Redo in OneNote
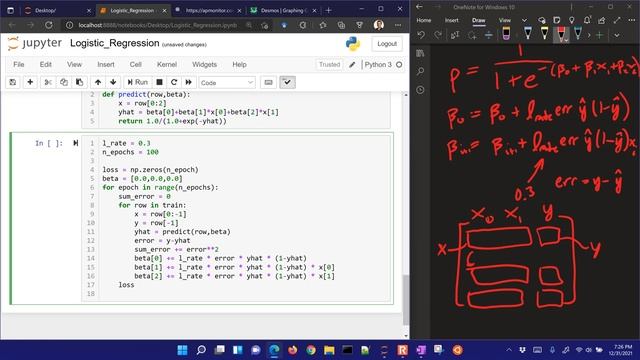Screen dimensions: 640x360 [x=438, y=36]
